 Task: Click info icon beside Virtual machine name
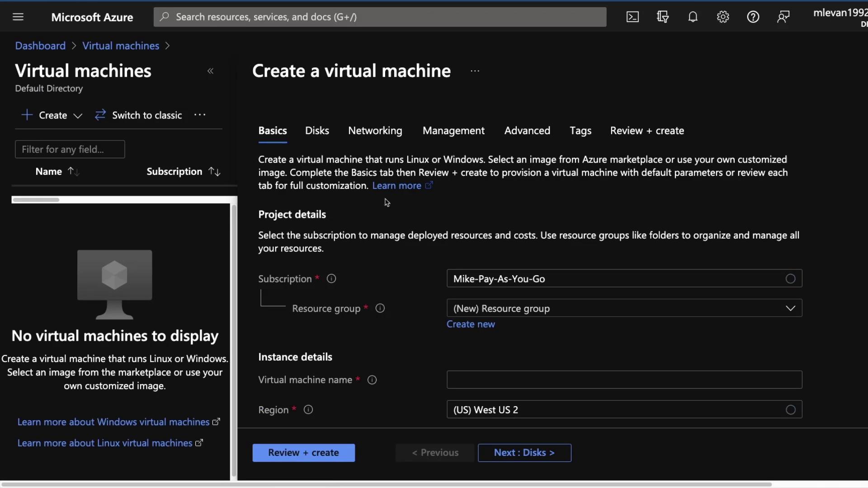pyautogui.click(x=372, y=380)
